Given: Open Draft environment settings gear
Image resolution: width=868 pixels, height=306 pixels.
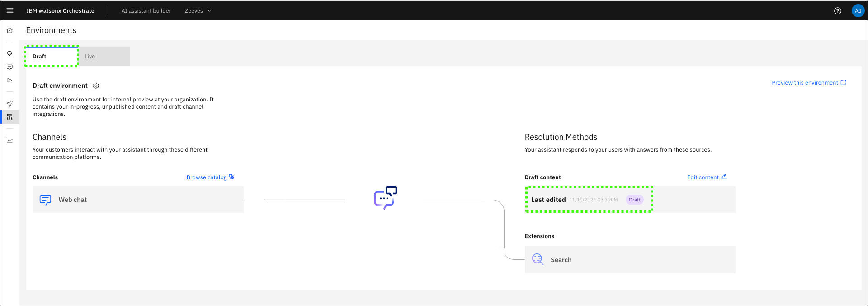Looking at the screenshot, I should 96,86.
